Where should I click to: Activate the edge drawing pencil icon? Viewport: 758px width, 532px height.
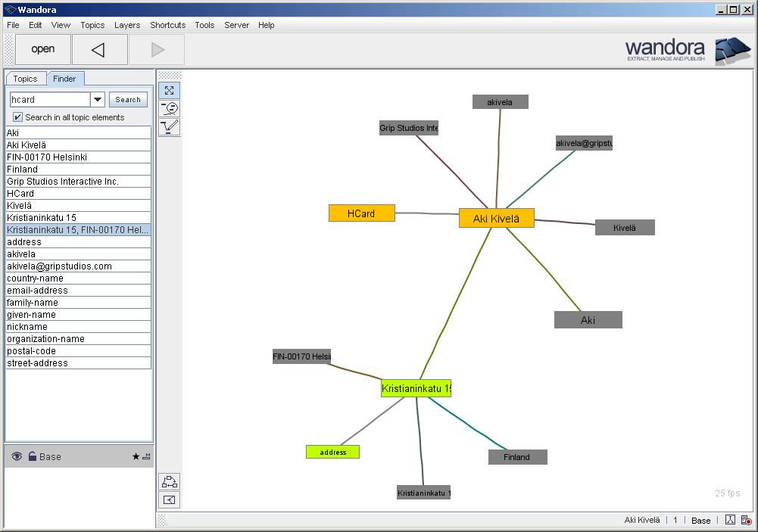click(x=169, y=126)
